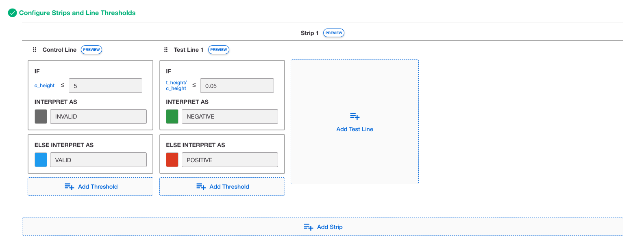Click the Add Test Line plus icon

coord(355,117)
